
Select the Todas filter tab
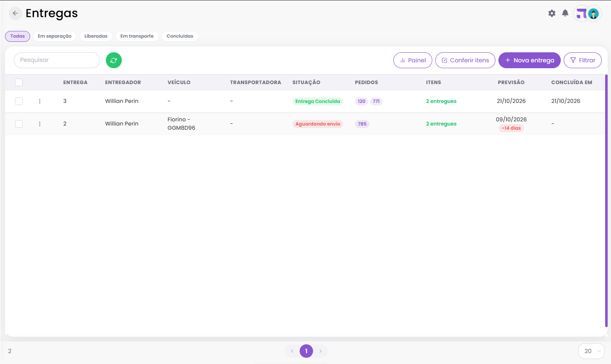click(18, 36)
